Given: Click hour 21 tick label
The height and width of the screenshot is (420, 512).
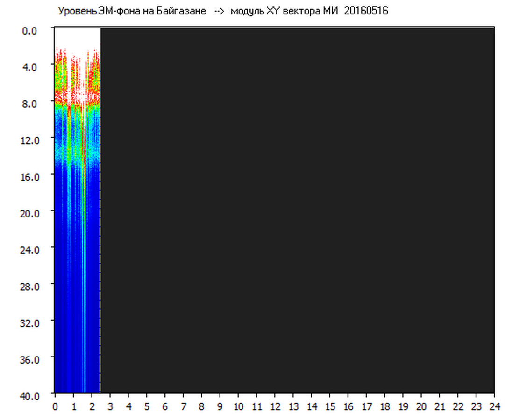Looking at the screenshot, I should (x=440, y=406).
